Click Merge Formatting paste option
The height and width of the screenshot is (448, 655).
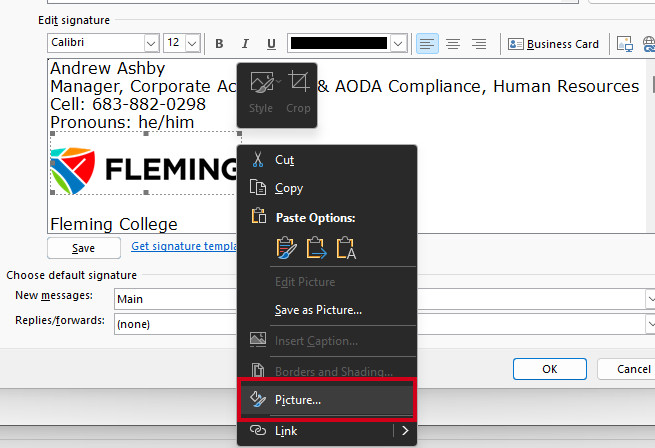pyautogui.click(x=316, y=248)
